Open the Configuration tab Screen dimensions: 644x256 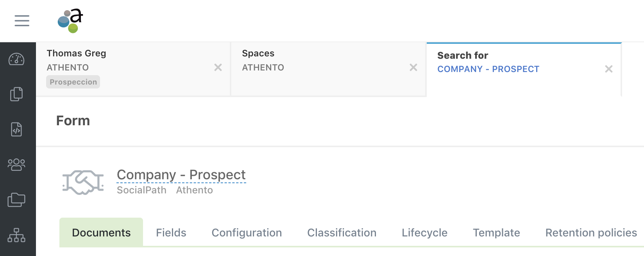click(x=247, y=233)
